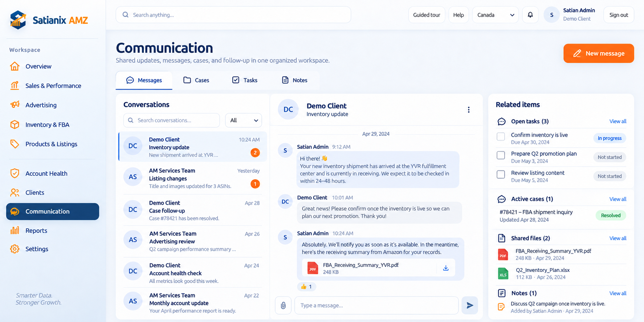Viewport: 644px width, 322px height.
Task: Click the notification bell icon
Action: point(530,15)
